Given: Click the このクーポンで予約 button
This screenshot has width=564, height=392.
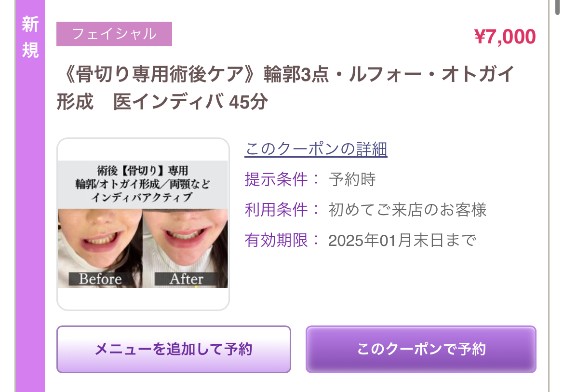Looking at the screenshot, I should pyautogui.click(x=421, y=349).
